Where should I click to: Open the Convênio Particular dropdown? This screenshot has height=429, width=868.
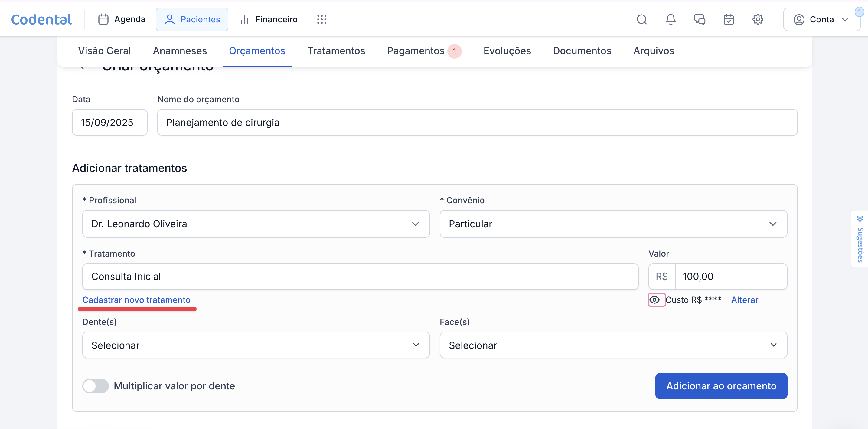click(x=613, y=224)
